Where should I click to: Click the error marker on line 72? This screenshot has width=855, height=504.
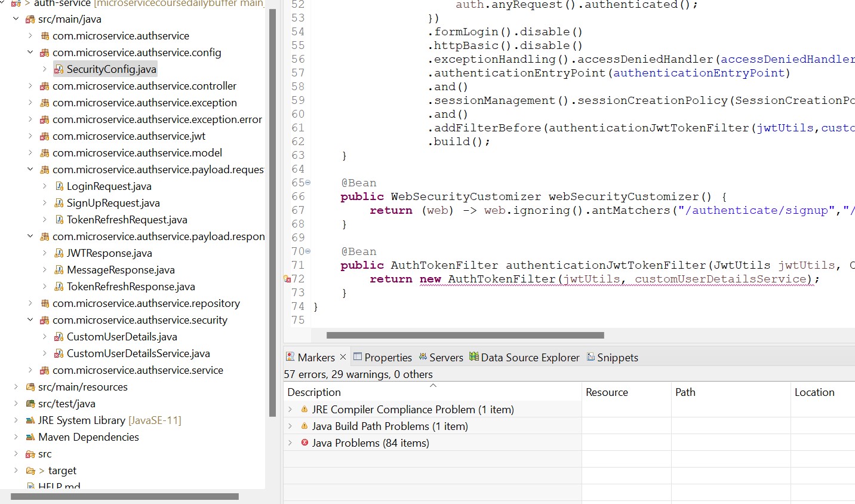[x=287, y=279]
